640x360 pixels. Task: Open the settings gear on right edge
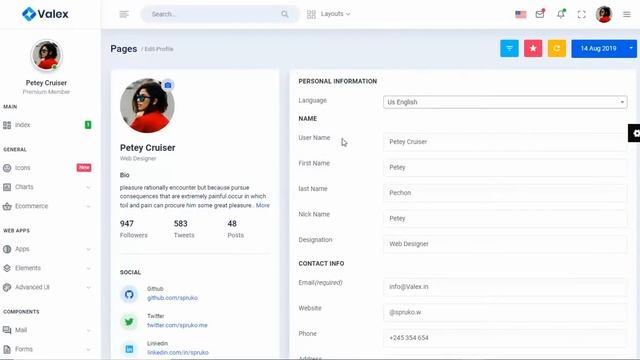[x=634, y=133]
